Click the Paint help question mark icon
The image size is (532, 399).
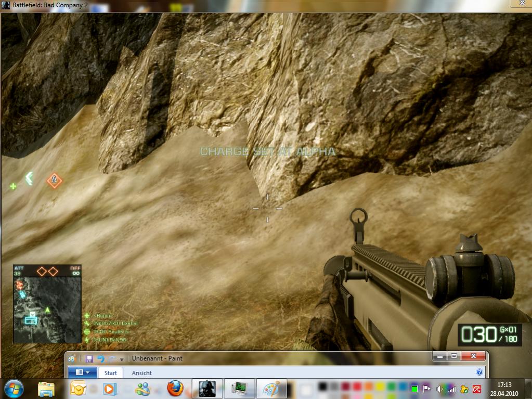(x=479, y=372)
